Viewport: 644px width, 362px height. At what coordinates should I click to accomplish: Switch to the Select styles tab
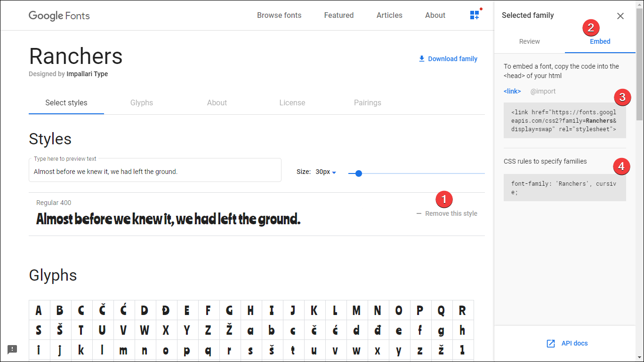[x=66, y=103]
